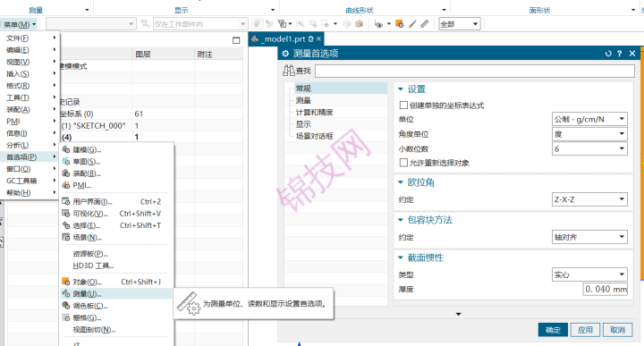
Task: Select 常规 in the preferences tree
Action: click(x=303, y=89)
